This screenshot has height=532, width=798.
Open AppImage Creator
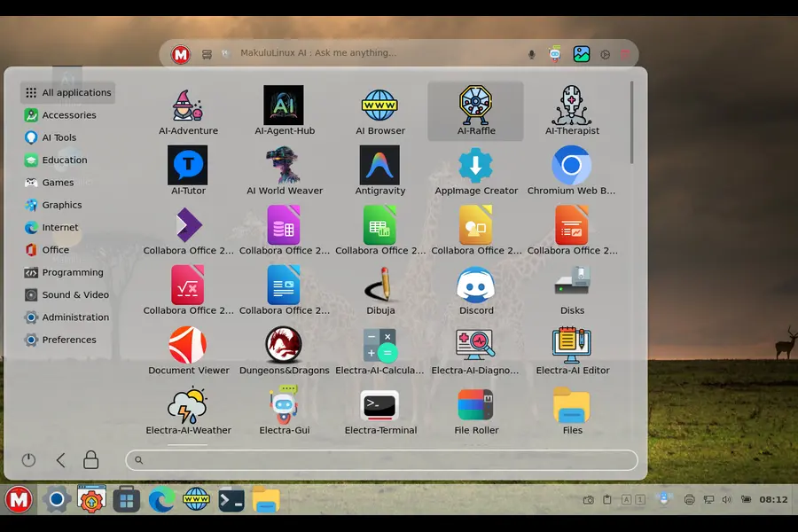[x=475, y=167]
